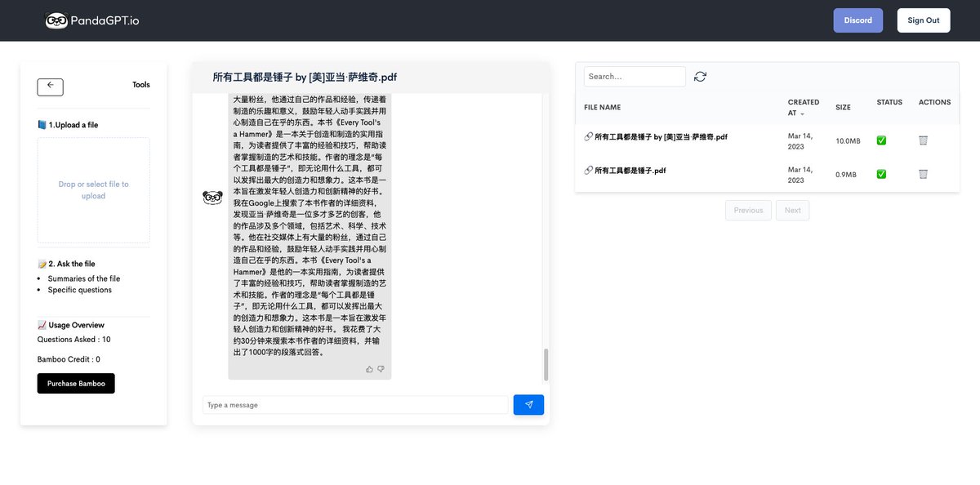This screenshot has height=485, width=980.
Task: Sign out of PandaGPT
Action: pyautogui.click(x=924, y=20)
